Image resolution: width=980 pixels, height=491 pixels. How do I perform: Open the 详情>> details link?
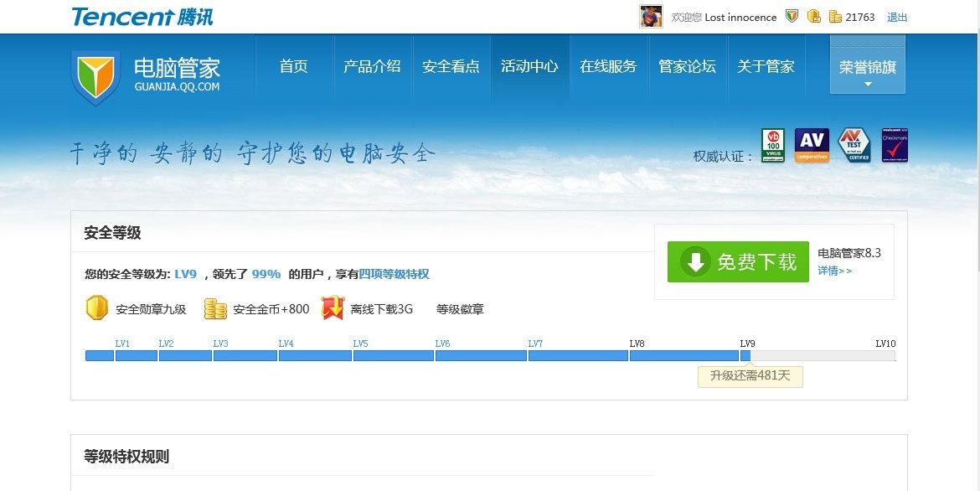tap(834, 271)
